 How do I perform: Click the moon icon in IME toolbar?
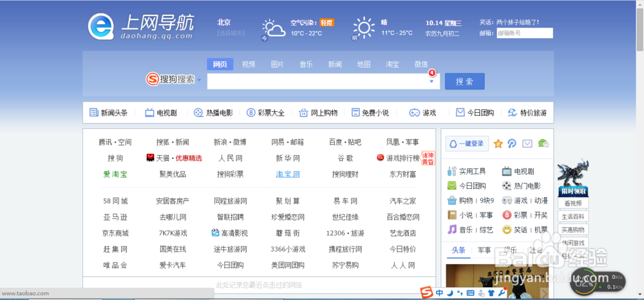450,293
